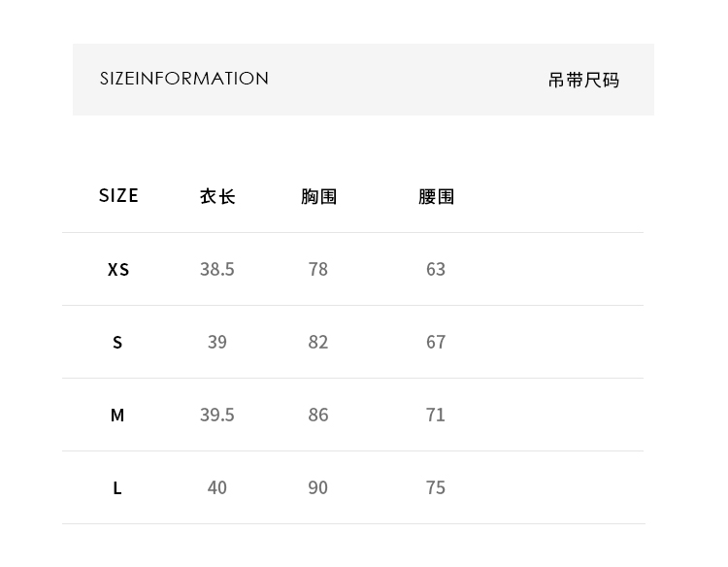Click the 67 waist value for S
The image size is (728, 567).
436,342
